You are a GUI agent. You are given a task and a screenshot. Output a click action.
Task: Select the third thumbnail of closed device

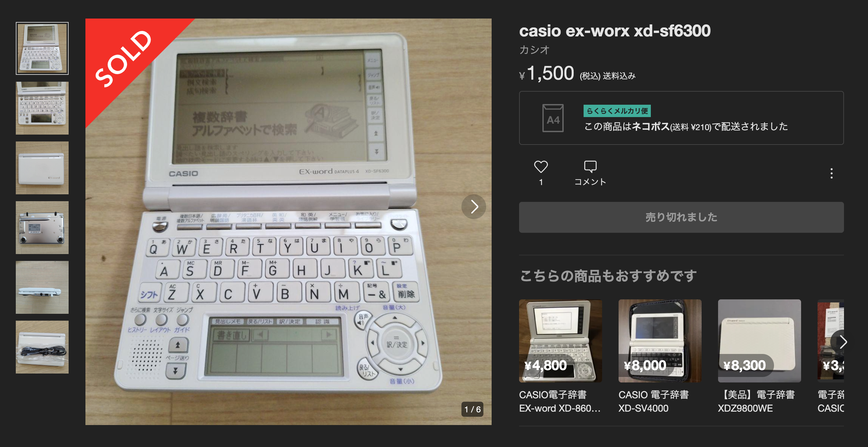pos(42,168)
